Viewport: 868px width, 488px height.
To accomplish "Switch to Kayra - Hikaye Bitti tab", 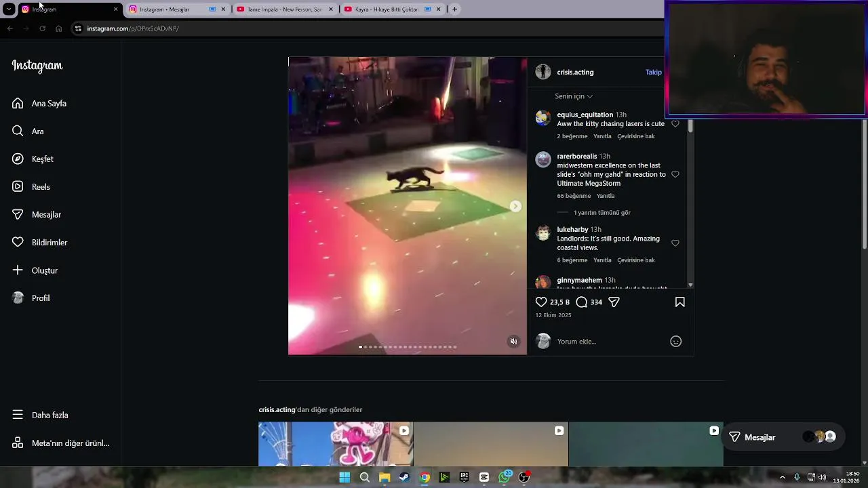I will (x=392, y=9).
